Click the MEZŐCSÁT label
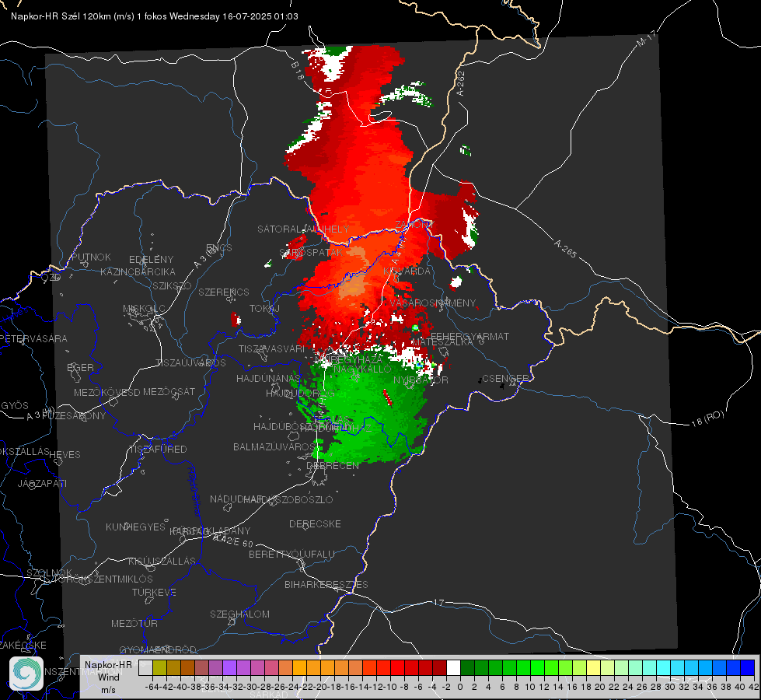 pos(169,391)
